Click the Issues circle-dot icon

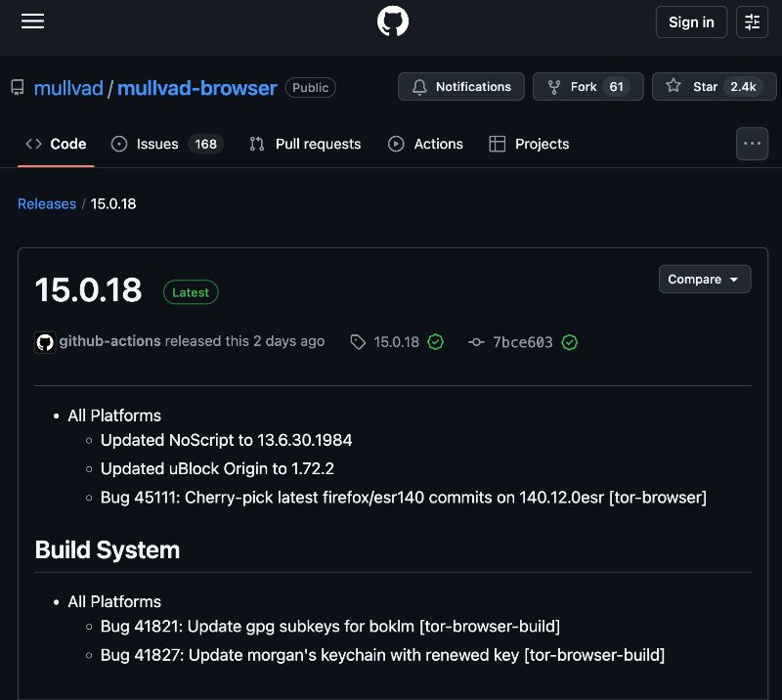[x=119, y=144]
